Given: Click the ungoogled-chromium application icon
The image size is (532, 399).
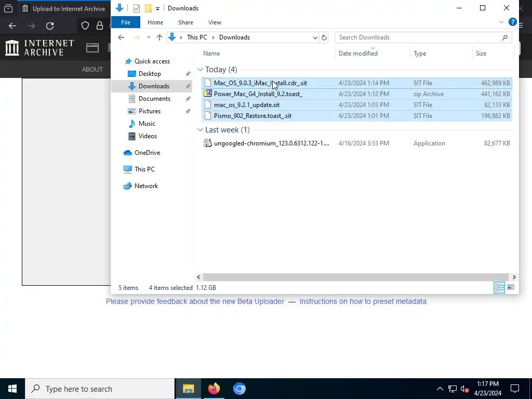Looking at the screenshot, I should click(208, 143).
